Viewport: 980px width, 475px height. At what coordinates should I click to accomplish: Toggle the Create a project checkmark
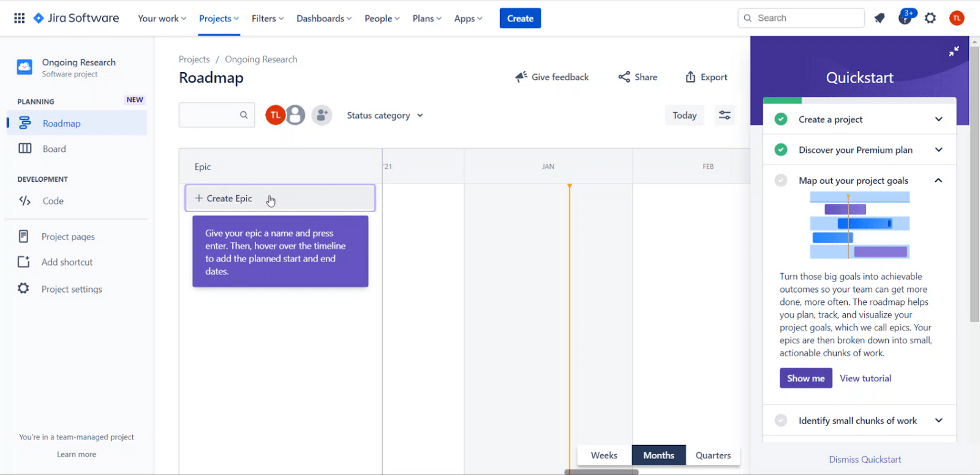781,119
